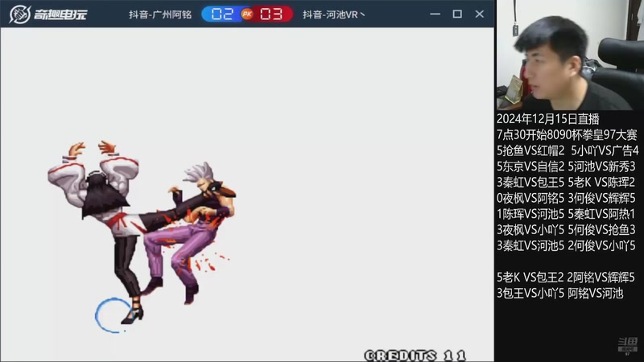Minimize the 奇趣电玩 game window
644x362 pixels.
pyautogui.click(x=435, y=14)
